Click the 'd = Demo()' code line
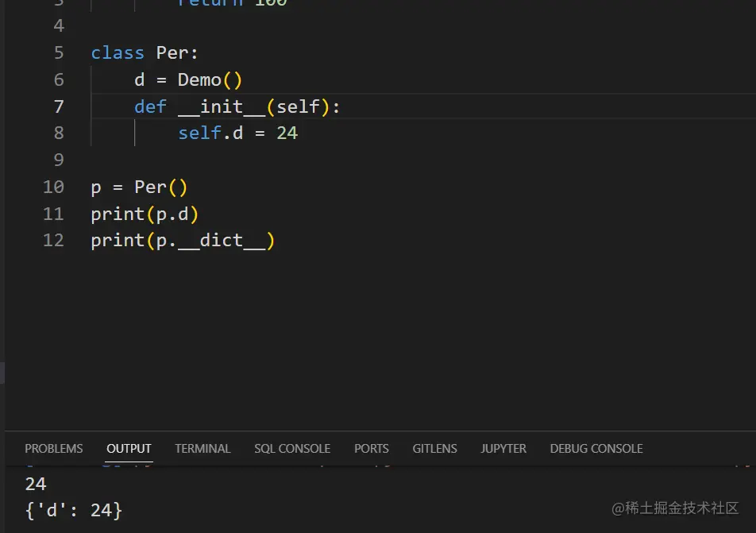 188,80
